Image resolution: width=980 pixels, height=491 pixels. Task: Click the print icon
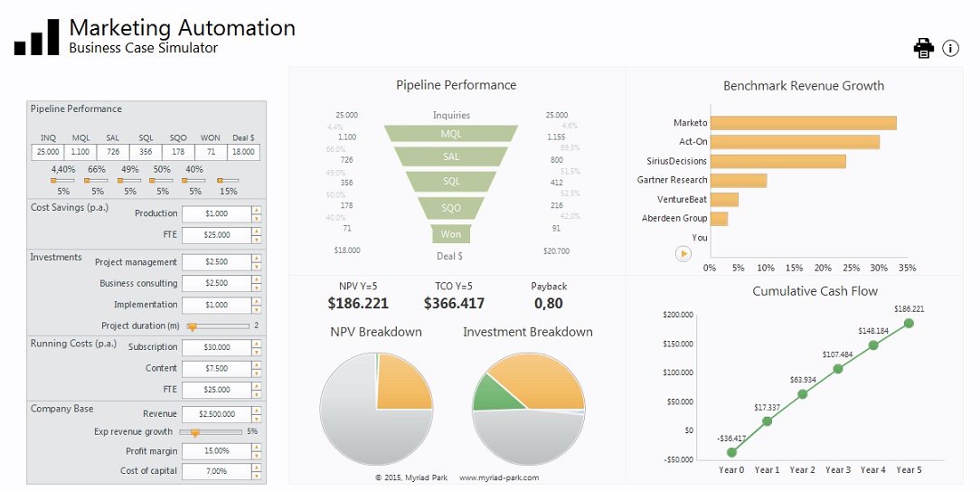coord(923,48)
